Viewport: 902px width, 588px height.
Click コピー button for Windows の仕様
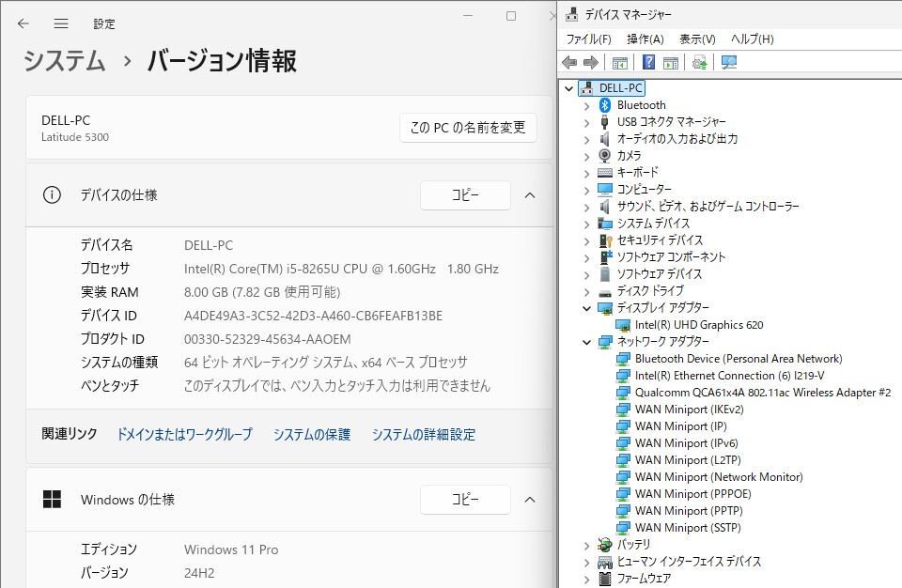click(x=465, y=500)
